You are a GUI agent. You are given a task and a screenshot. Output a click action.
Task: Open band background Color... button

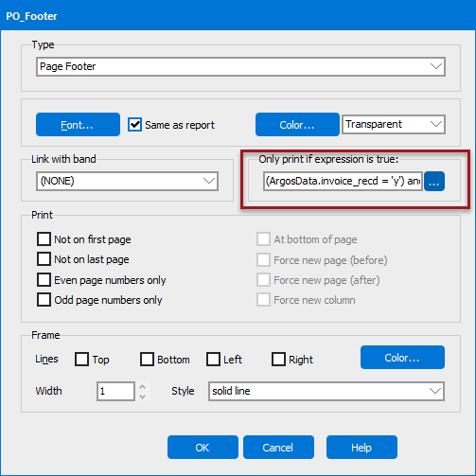(297, 125)
